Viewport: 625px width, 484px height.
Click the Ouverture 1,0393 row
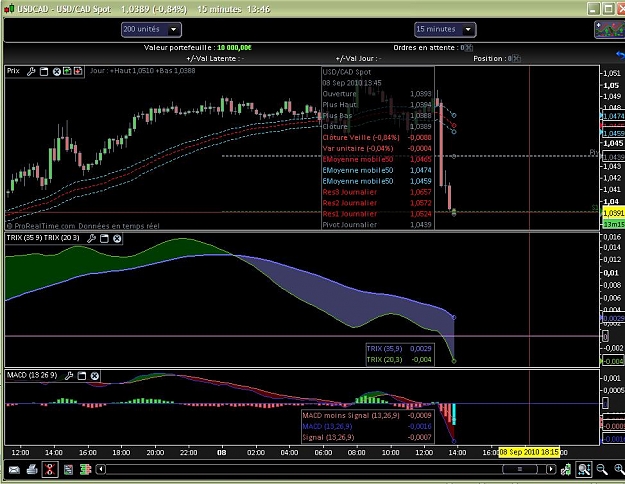pos(377,94)
